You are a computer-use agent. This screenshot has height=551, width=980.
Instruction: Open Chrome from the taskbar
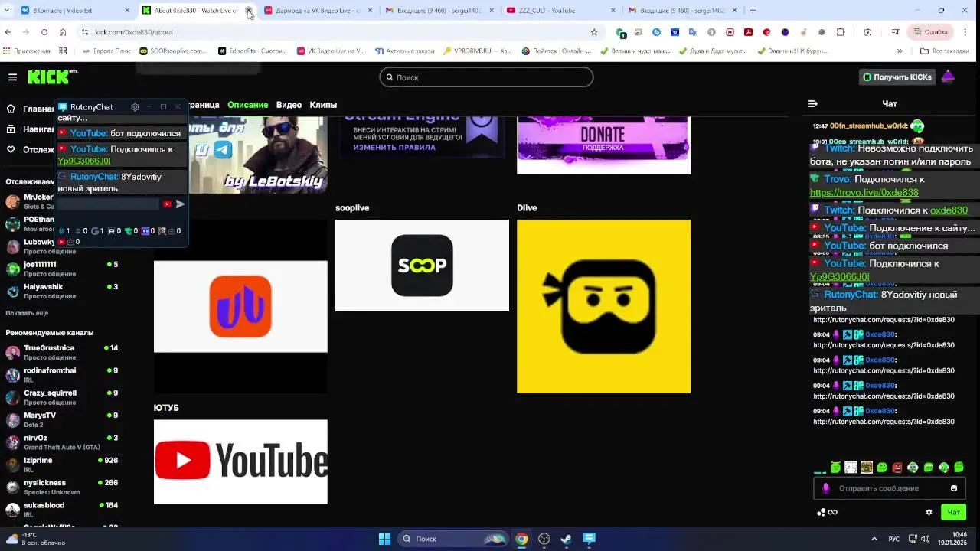[521, 539]
